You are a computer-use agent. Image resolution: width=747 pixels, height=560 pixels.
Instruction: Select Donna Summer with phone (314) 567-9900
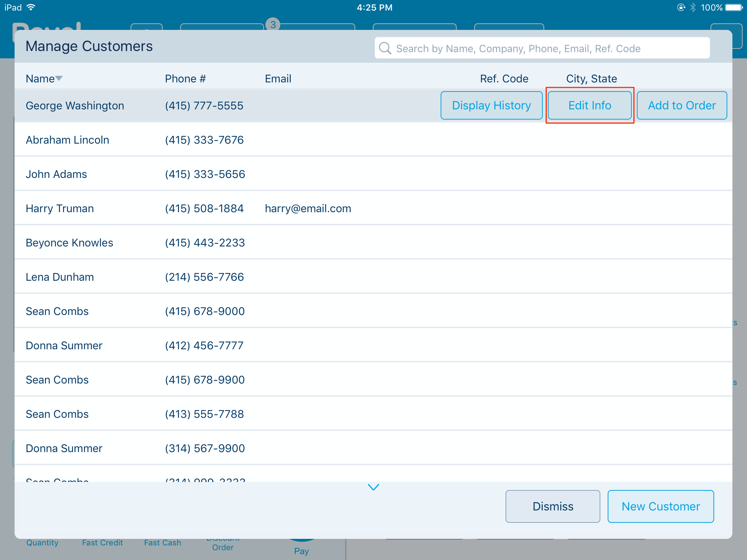coord(373,448)
